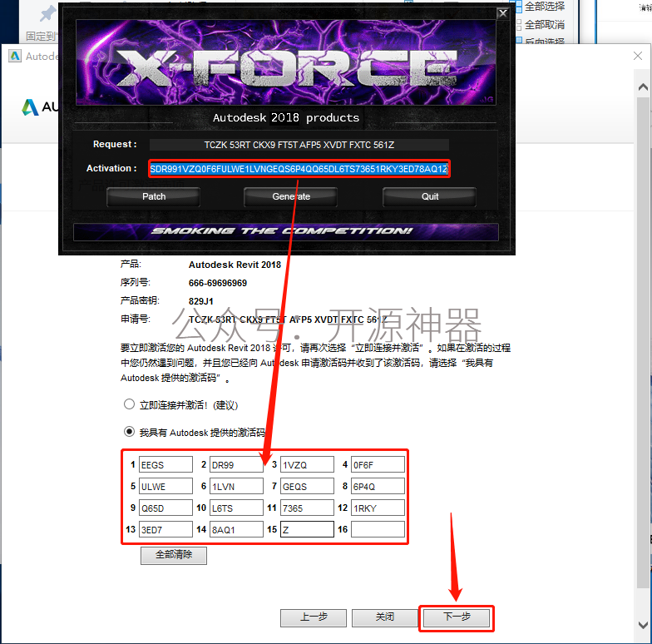Image resolution: width=652 pixels, height=644 pixels.
Task: Select 立即连接并激活 radio option
Action: tap(130, 404)
